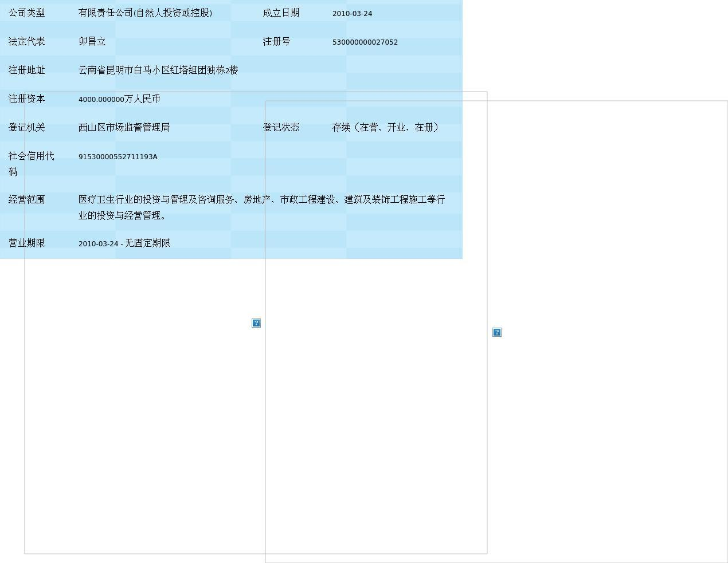Image resolution: width=728 pixels, height=563 pixels.
Task: Click the address 云南省昆明市白马小区红塔组团独栋2楼
Action: (x=158, y=70)
